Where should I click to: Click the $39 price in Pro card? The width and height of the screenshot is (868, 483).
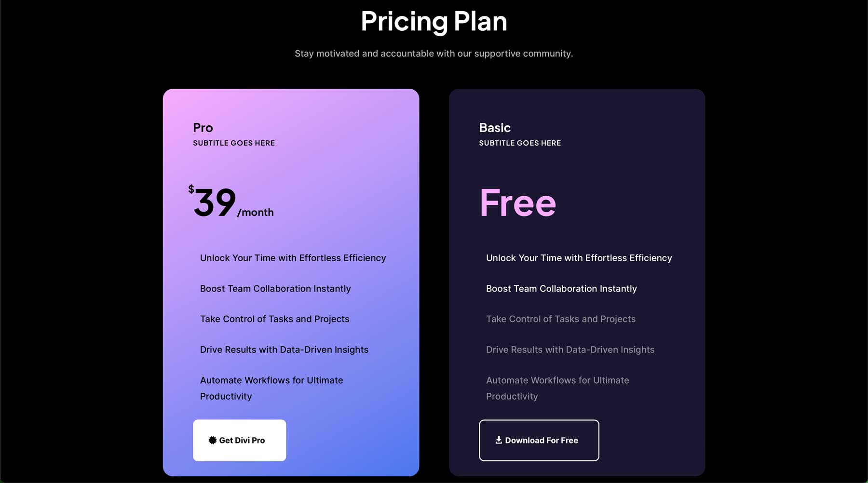[x=214, y=202]
